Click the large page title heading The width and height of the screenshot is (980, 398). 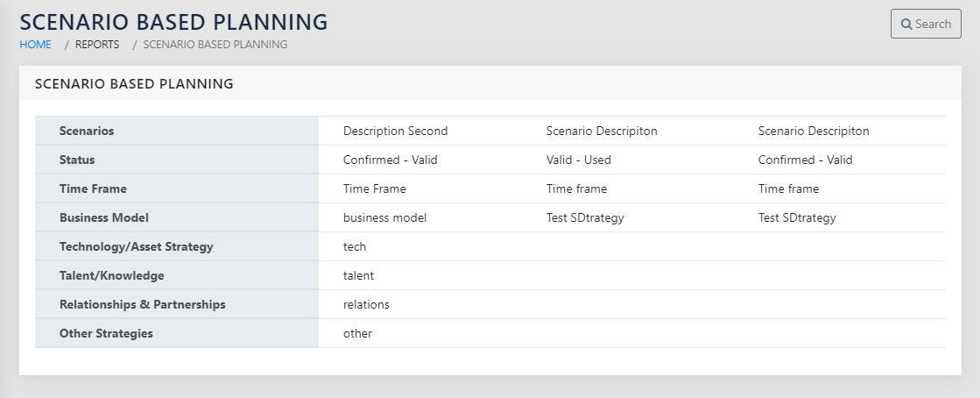tap(173, 22)
